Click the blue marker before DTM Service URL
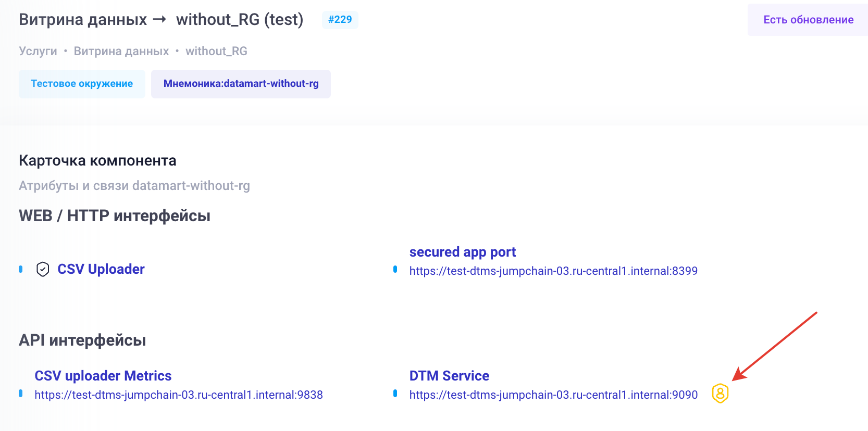The height and width of the screenshot is (431, 868). point(396,394)
